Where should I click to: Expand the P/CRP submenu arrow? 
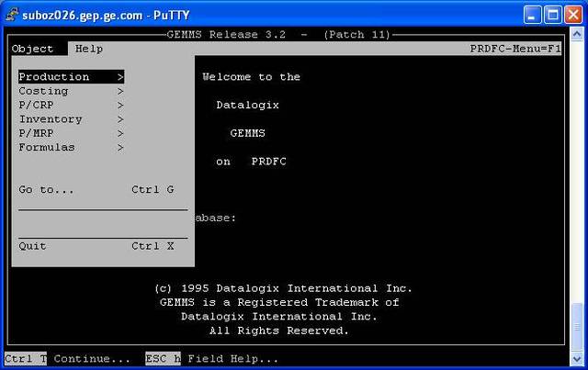tap(120, 106)
